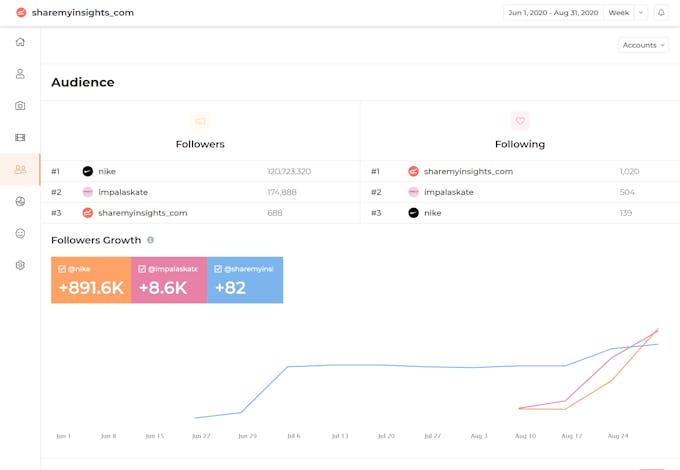Click nike name in Followers list
The height and width of the screenshot is (470, 680).
pyautogui.click(x=107, y=171)
